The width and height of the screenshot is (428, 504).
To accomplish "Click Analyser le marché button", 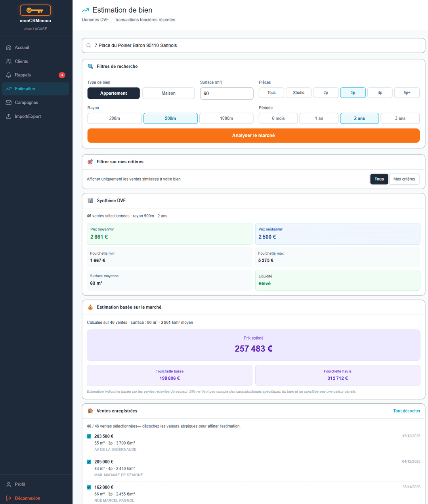I will 254,136.
